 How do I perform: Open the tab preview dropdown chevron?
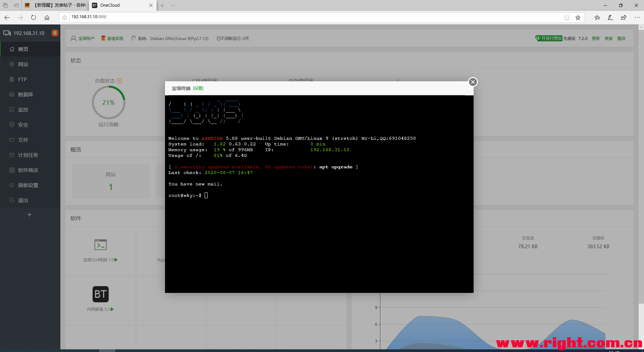pyautogui.click(x=173, y=5)
